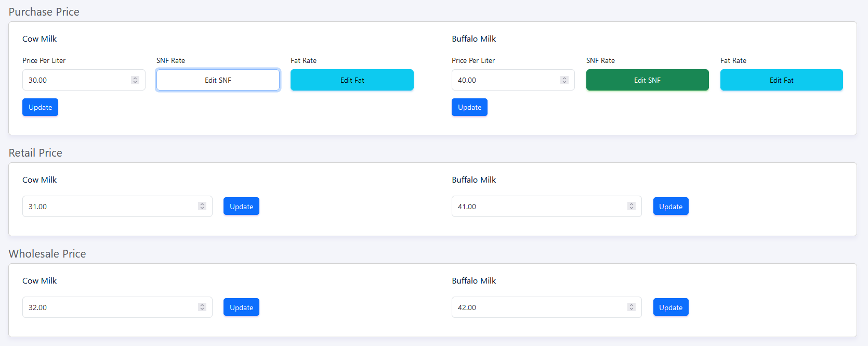
Task: Click Edit SNF for Cow Milk purchase price
Action: click(218, 80)
